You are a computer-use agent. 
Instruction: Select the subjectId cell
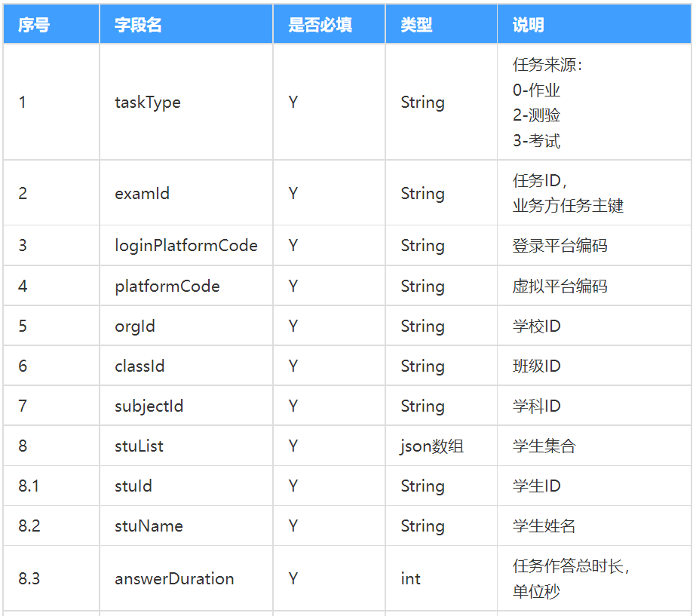click(x=186, y=406)
